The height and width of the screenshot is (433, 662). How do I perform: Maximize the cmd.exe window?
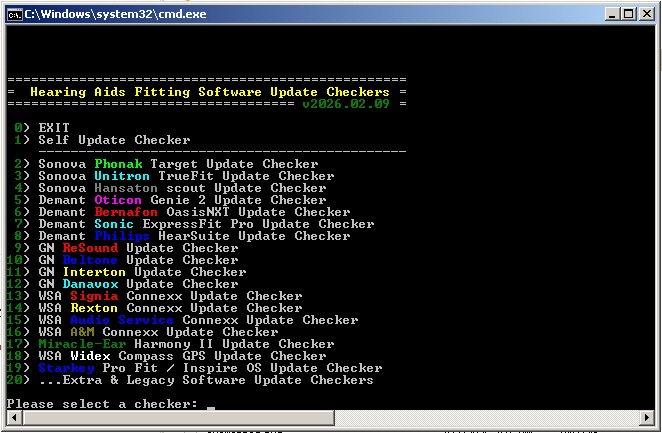[629, 14]
